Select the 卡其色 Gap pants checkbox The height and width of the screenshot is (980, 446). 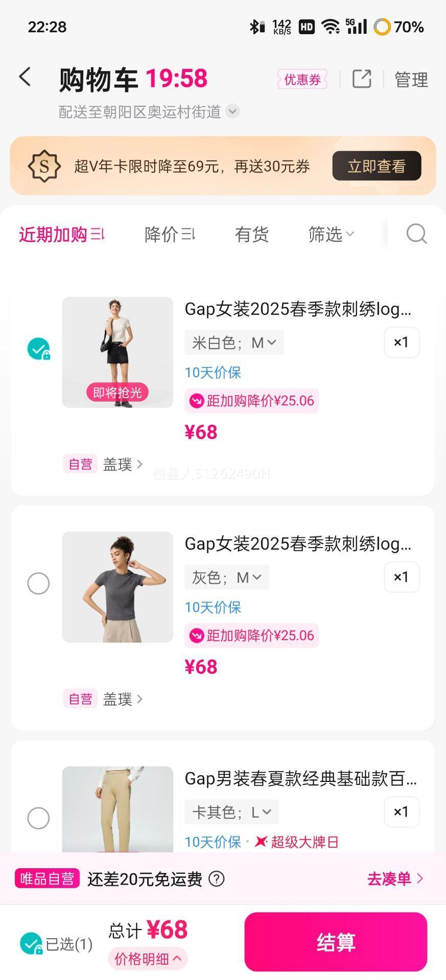(38, 818)
